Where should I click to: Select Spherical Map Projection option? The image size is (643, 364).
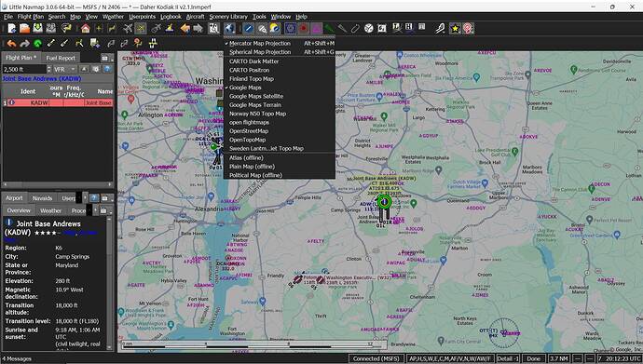coord(260,52)
